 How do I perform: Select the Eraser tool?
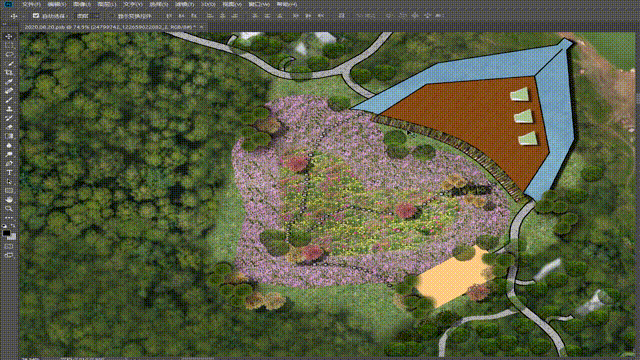[x=9, y=127]
